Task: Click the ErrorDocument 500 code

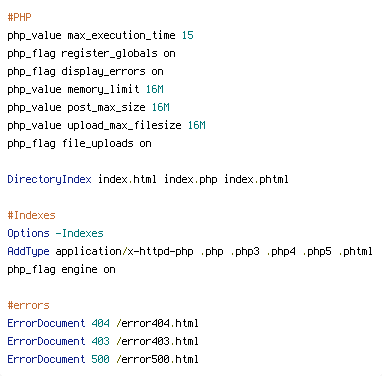Action: [x=100, y=359]
